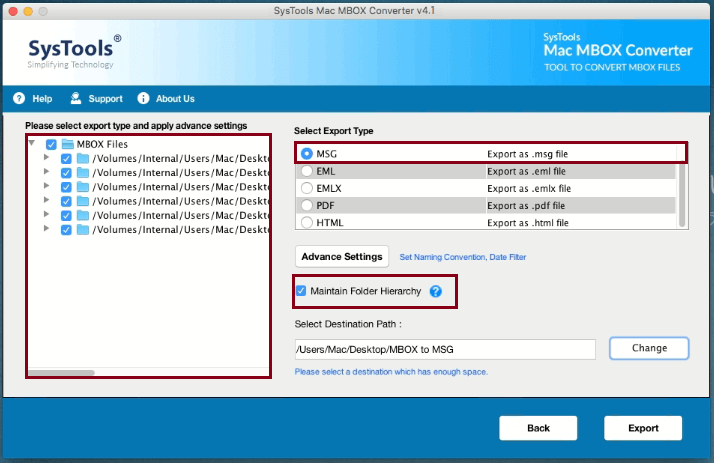Select the PDF export radio button

coord(307,205)
